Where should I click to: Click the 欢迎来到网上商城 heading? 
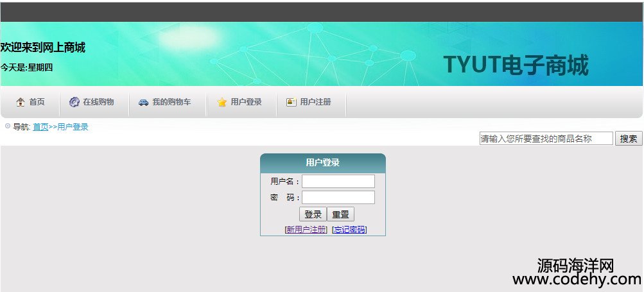[43, 47]
